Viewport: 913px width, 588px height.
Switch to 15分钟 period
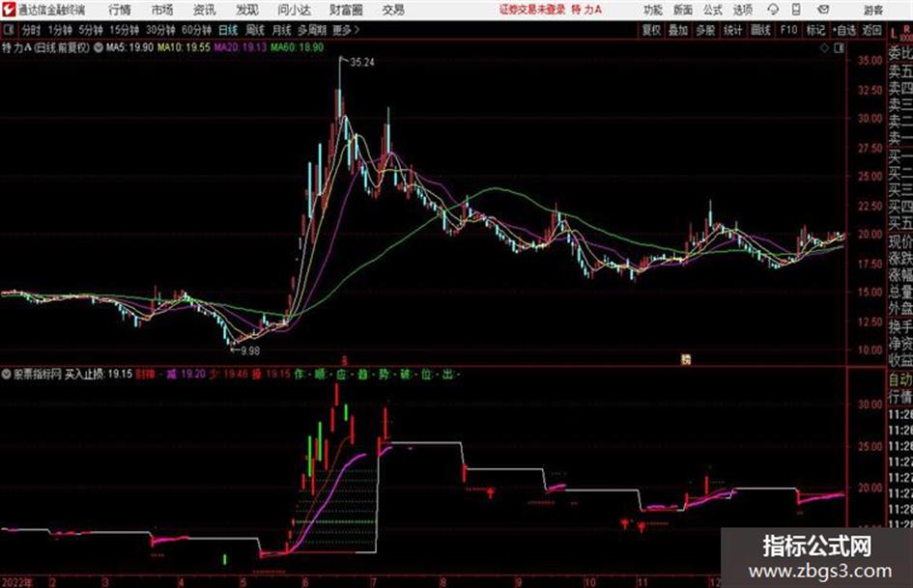[125, 30]
